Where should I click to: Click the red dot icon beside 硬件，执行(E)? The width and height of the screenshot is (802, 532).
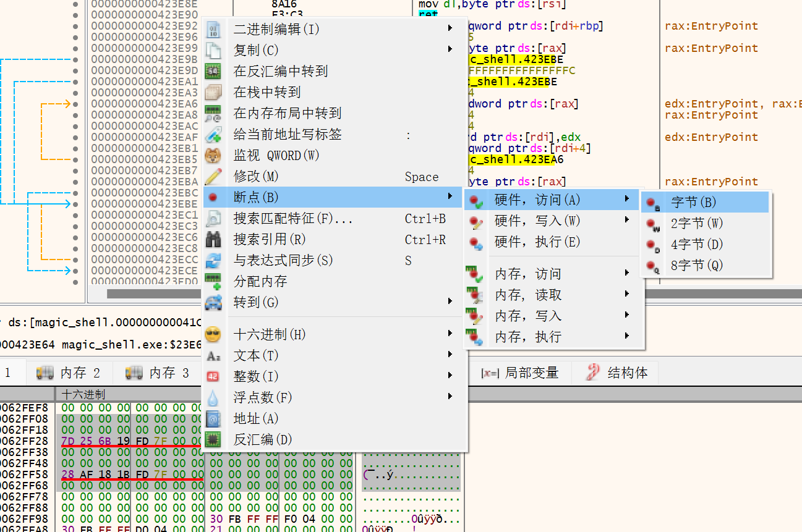(476, 242)
